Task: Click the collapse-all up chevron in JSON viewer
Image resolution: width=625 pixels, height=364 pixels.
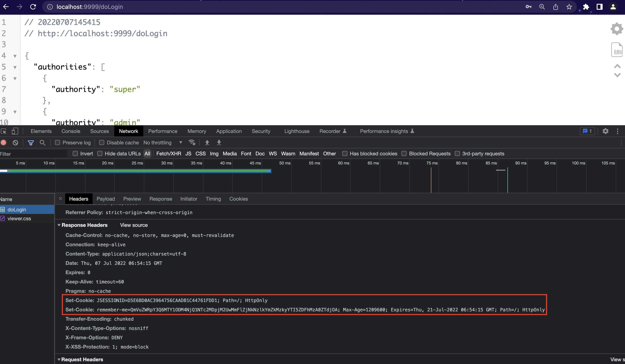Action: [617, 66]
